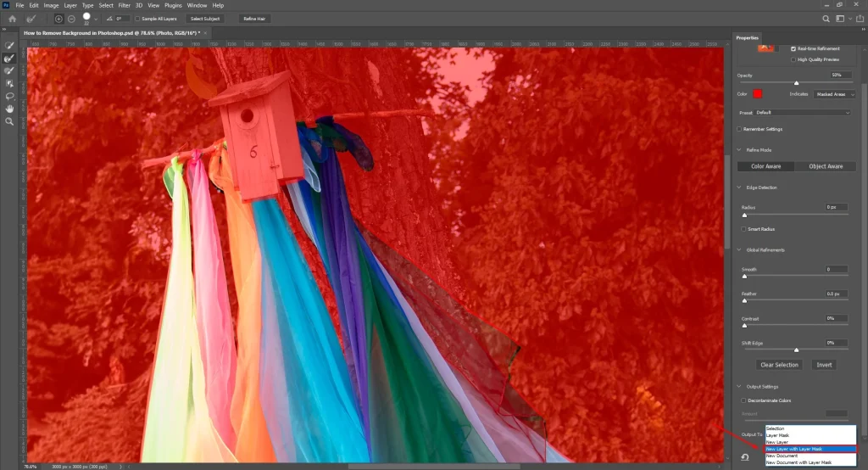Select the Hand tool
This screenshot has height=470, width=868.
(x=9, y=109)
